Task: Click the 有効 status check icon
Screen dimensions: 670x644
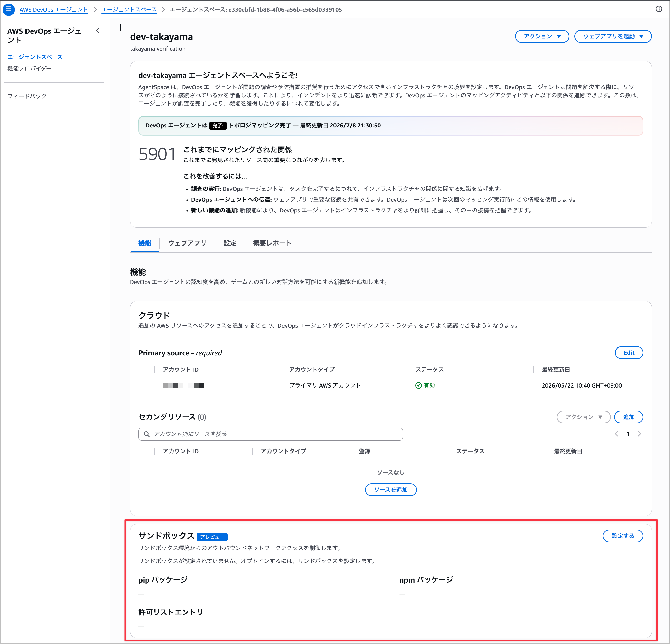Action: pyautogui.click(x=418, y=385)
